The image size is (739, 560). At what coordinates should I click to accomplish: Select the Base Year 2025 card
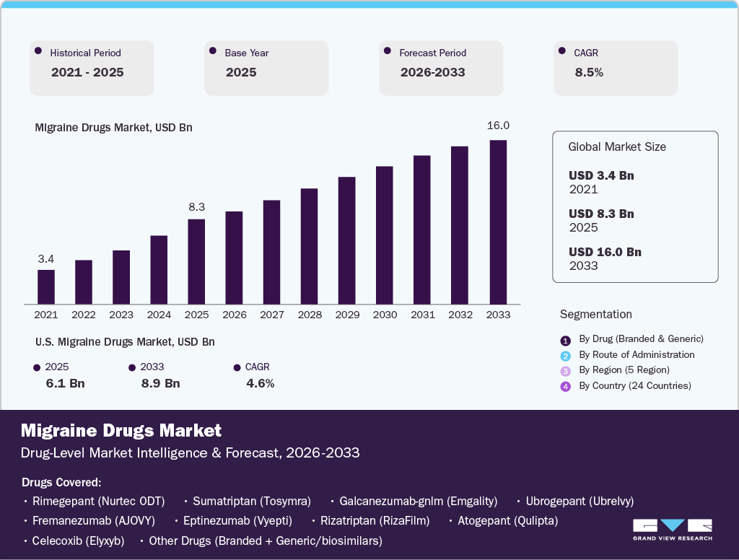266,68
